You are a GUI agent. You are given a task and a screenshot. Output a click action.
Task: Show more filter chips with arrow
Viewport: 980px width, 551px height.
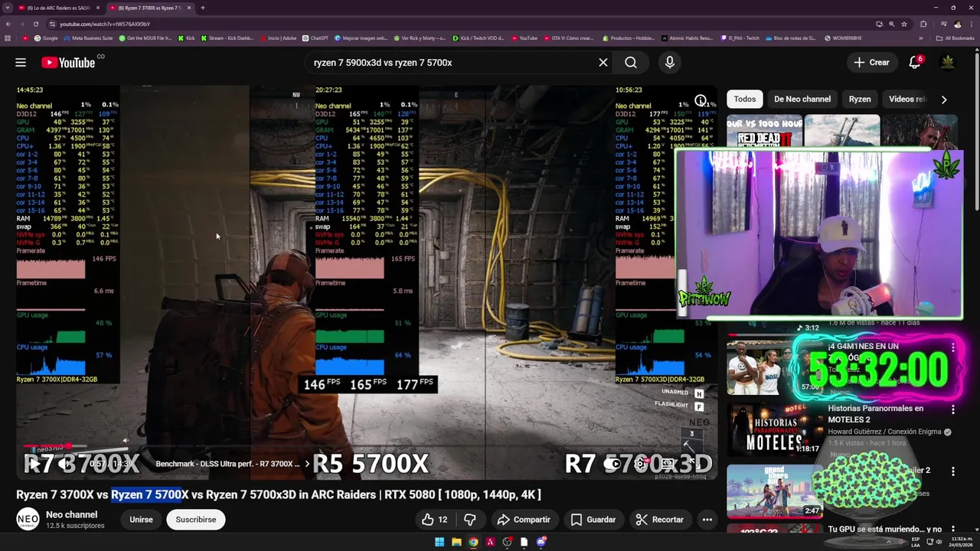(944, 99)
